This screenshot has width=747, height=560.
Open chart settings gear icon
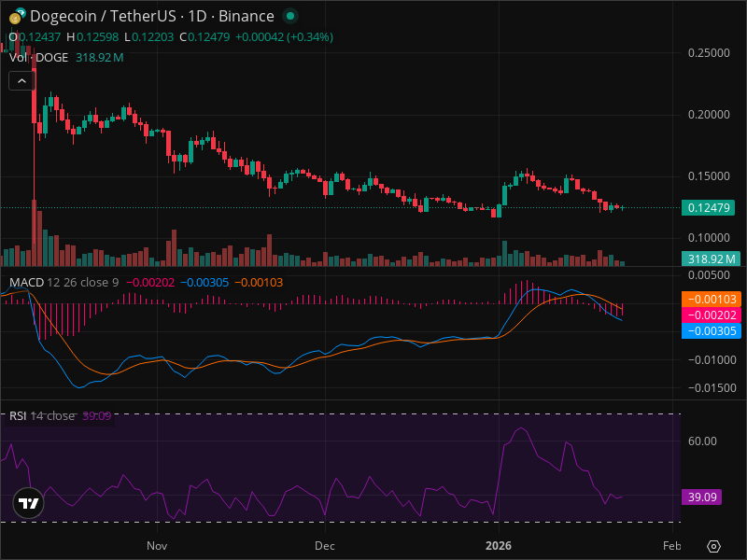[x=713, y=546]
